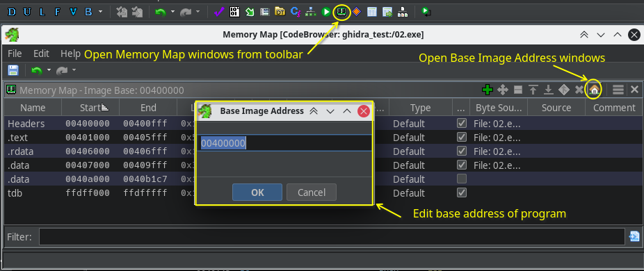Open the Decompiler 'C' icon
The width and height of the screenshot is (644, 271).
coord(296,12)
